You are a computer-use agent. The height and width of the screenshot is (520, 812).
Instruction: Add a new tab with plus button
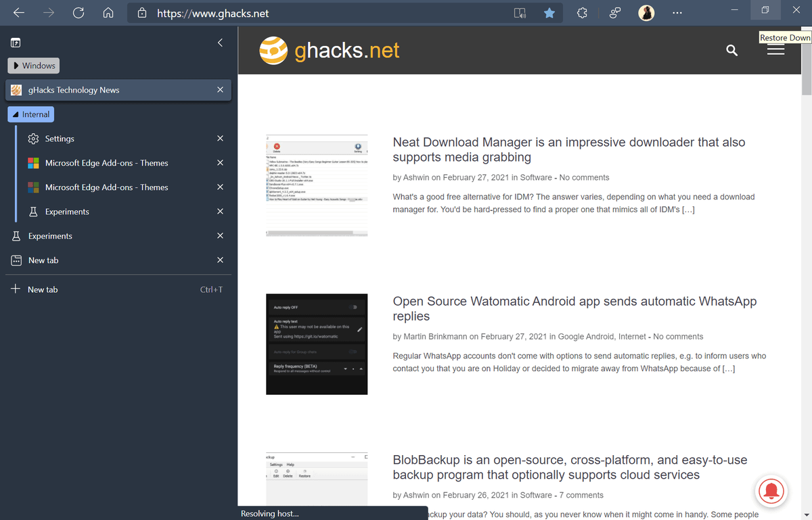(x=16, y=289)
